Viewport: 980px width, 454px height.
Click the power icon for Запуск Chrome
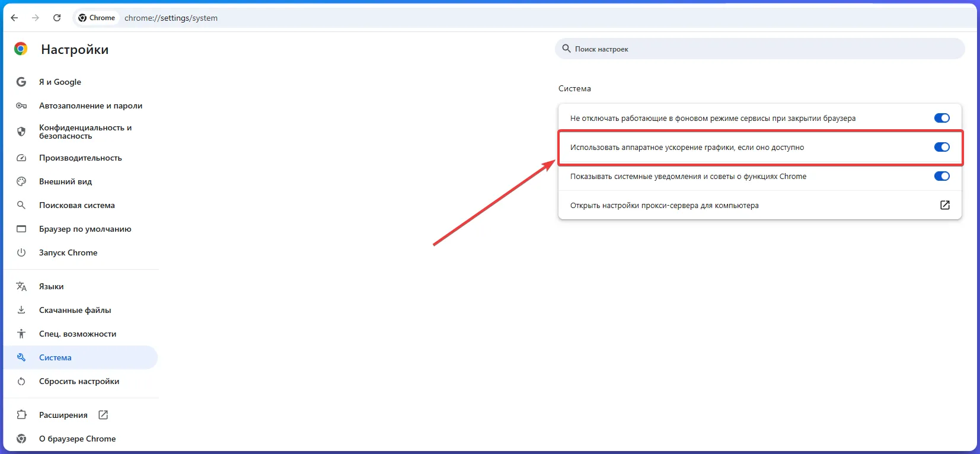pyautogui.click(x=21, y=252)
